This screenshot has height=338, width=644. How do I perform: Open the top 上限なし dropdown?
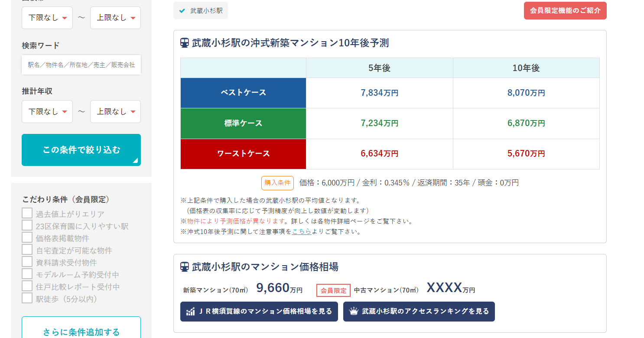[x=115, y=18]
